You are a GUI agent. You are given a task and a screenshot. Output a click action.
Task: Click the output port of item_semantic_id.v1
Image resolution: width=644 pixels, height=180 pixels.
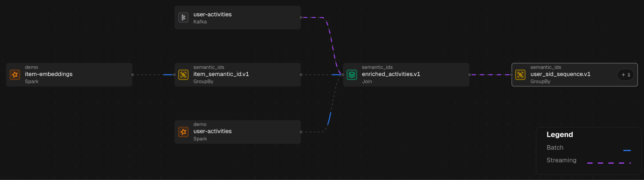pyautogui.click(x=301, y=75)
